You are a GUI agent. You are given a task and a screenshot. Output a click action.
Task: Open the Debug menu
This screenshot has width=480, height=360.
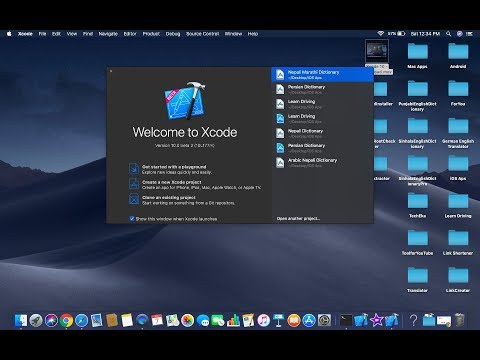[x=173, y=34]
